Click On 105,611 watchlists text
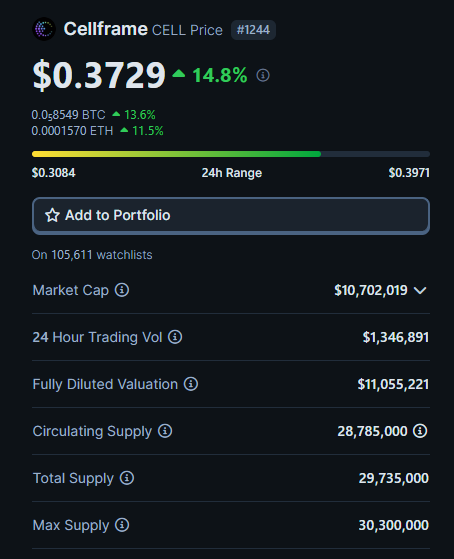454x559 pixels. click(x=92, y=255)
